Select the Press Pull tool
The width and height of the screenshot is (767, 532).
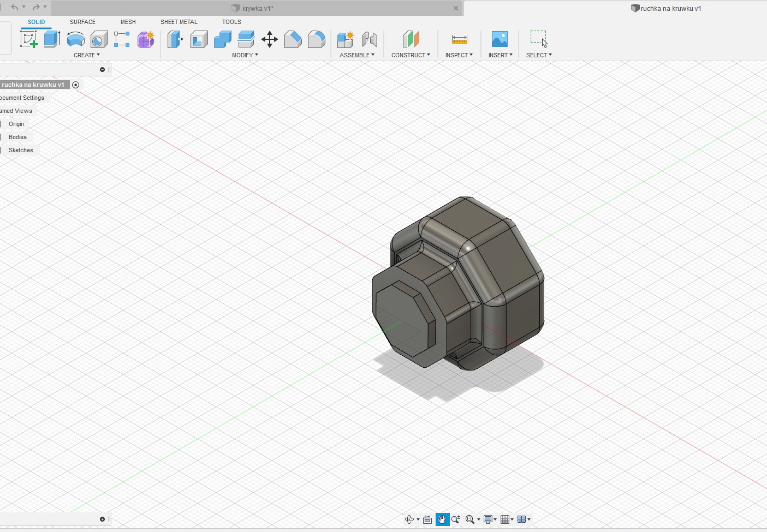click(x=175, y=39)
